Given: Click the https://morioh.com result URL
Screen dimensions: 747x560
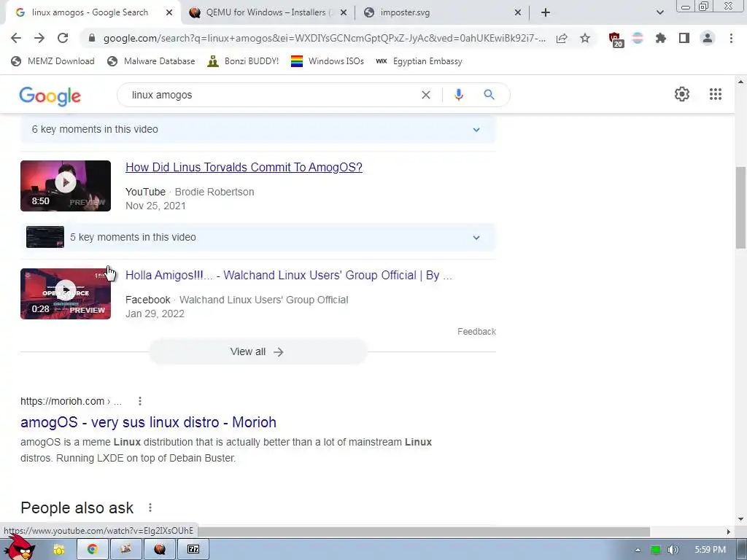Looking at the screenshot, I should tap(71, 401).
